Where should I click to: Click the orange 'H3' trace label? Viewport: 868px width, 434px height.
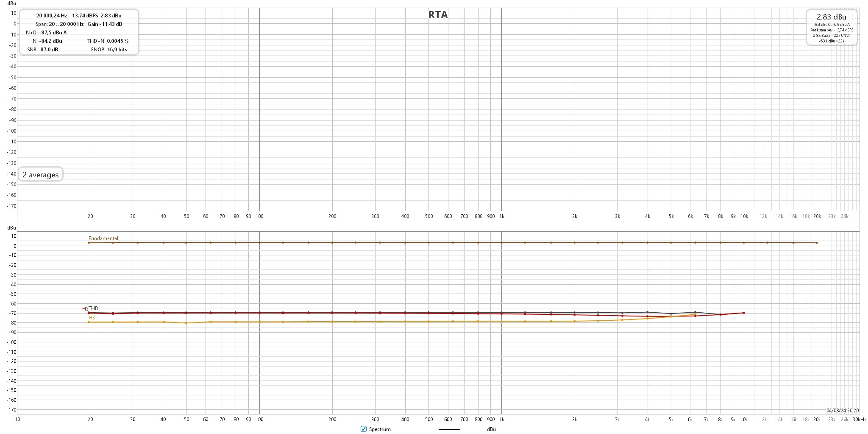(92, 318)
